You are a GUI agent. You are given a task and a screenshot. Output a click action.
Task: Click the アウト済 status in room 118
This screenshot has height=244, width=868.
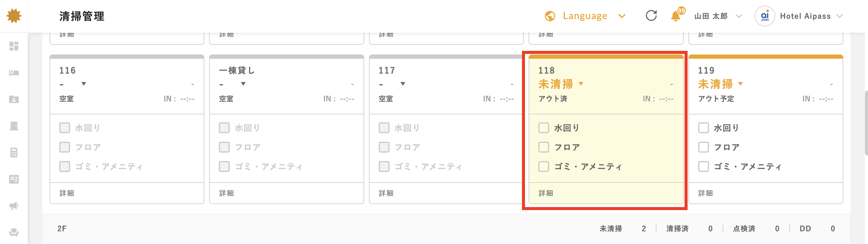pyautogui.click(x=552, y=99)
